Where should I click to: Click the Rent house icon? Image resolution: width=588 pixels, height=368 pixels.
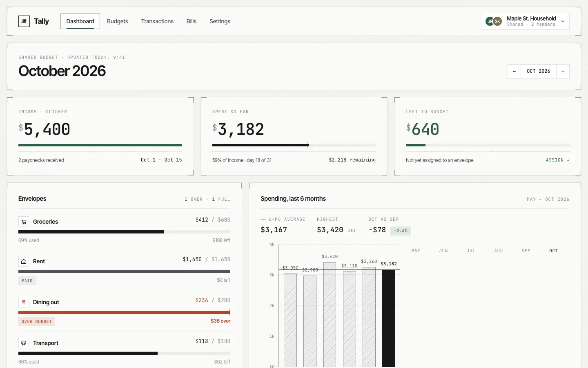pyautogui.click(x=24, y=262)
